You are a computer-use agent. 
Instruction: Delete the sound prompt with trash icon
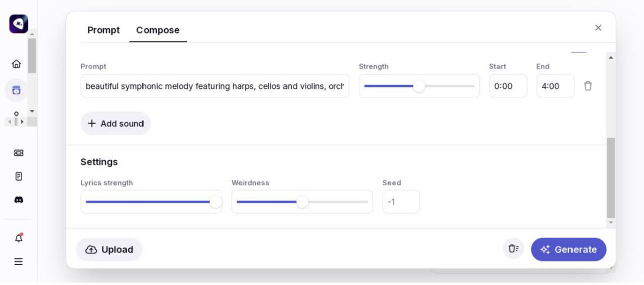point(588,86)
